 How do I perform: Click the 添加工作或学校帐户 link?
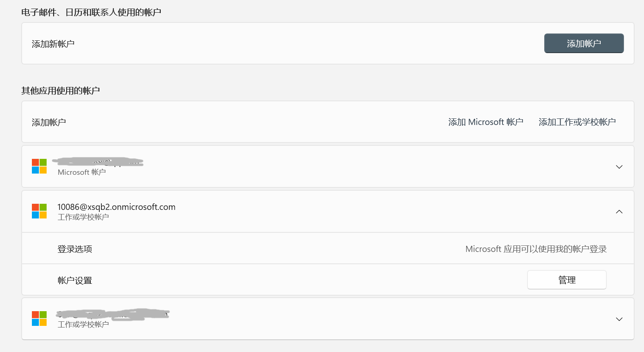coord(577,122)
